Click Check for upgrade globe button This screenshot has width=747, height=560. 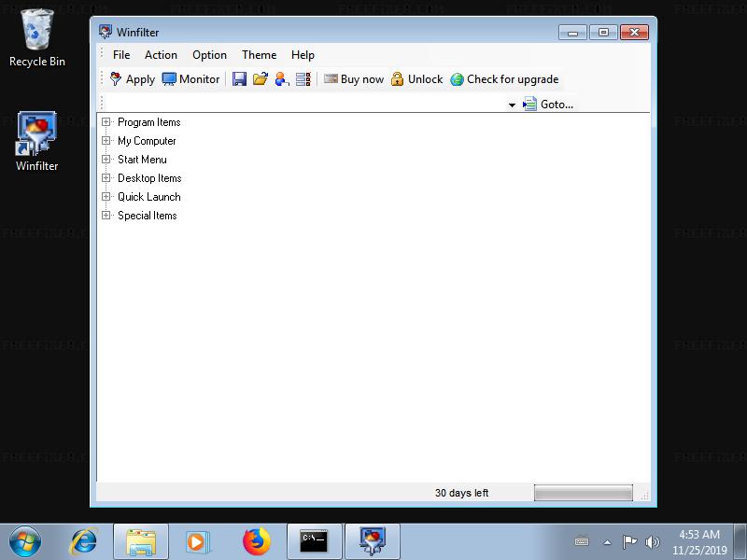504,79
